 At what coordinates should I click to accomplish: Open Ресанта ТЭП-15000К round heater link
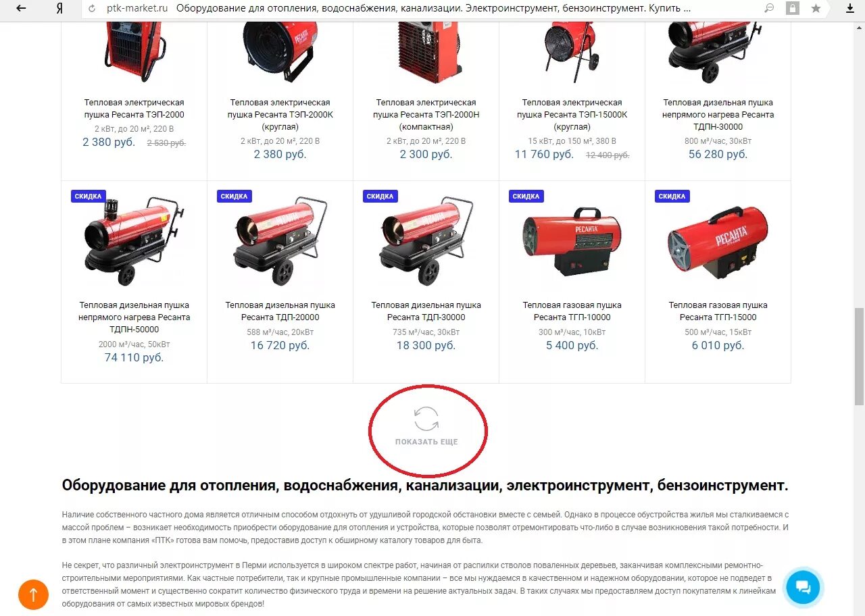572,115
